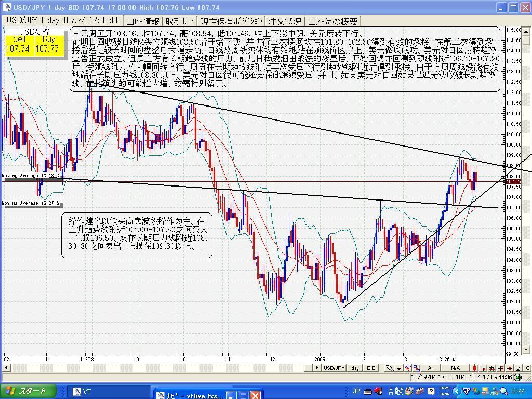532x399 pixels.
Task: Expand the cursor tool dropdown arrow
Action: [x=398, y=368]
